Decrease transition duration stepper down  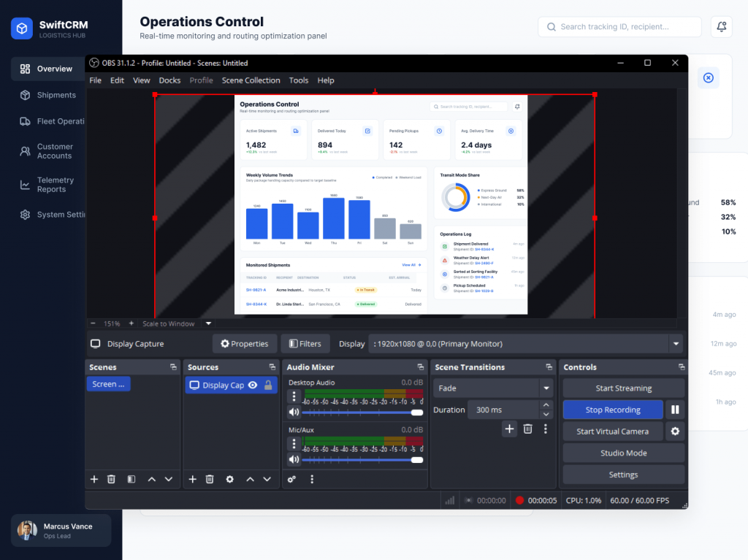click(546, 414)
